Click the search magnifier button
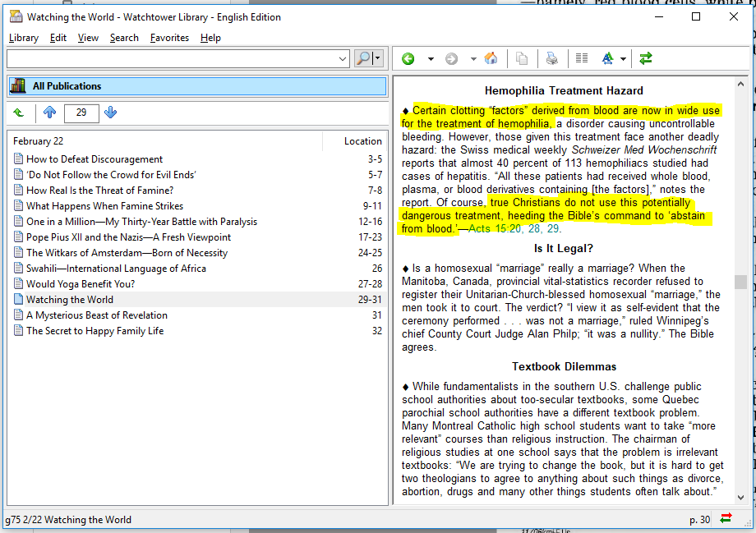 (363, 58)
